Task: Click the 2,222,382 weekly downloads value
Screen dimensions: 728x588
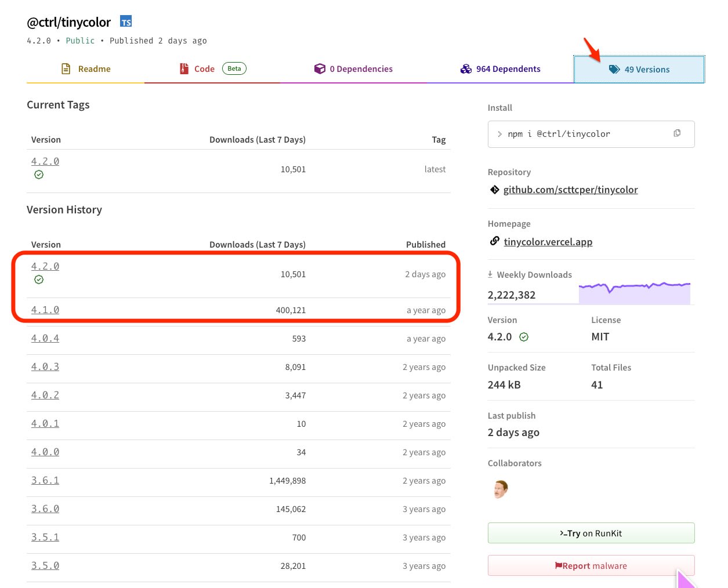Action: click(512, 295)
